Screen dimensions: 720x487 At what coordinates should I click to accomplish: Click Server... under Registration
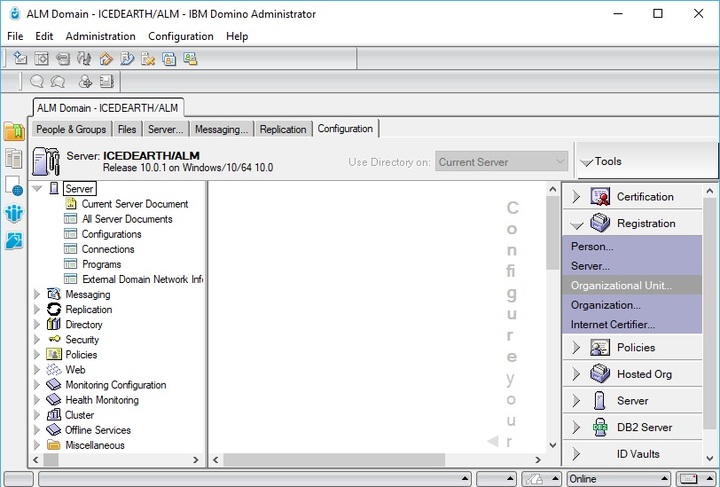click(x=632, y=266)
